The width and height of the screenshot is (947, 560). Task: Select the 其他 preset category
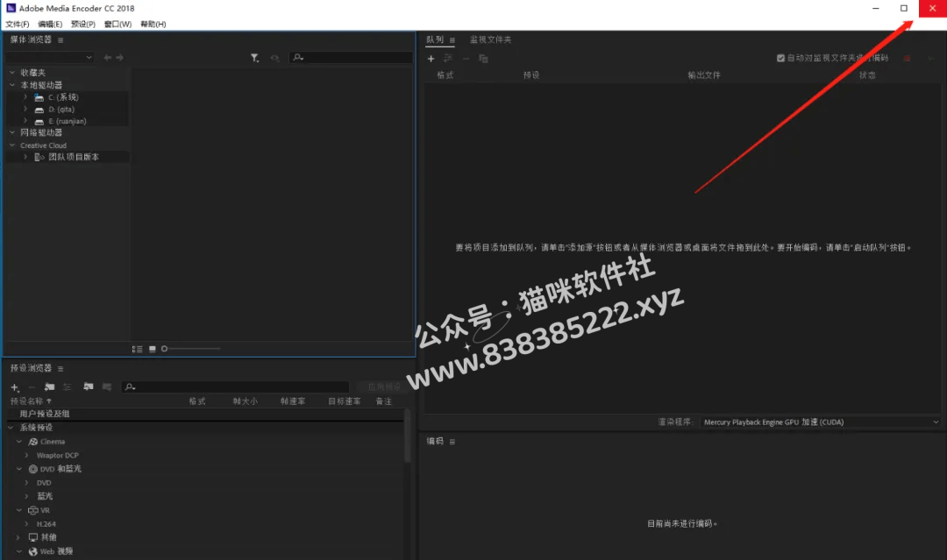[48, 537]
